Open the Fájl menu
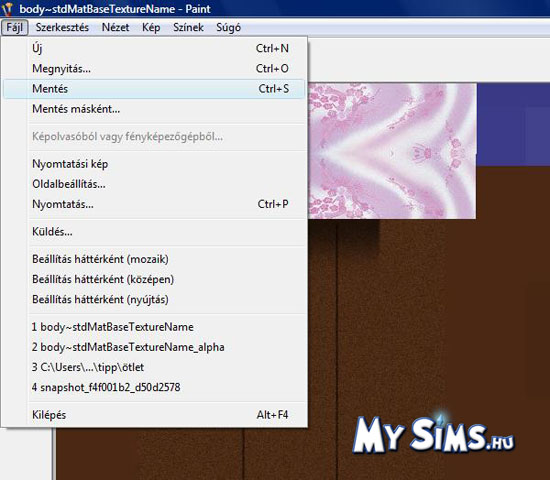This screenshot has height=480, width=550. coord(14,27)
